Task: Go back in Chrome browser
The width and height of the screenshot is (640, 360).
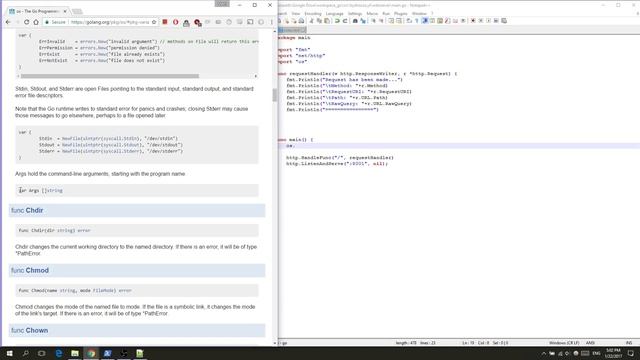Action: [x=9, y=22]
